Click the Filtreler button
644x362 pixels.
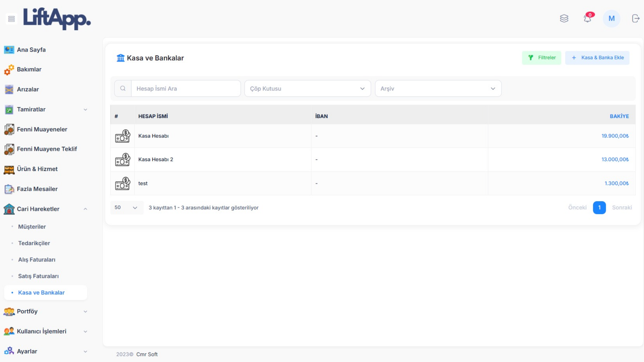(541, 58)
